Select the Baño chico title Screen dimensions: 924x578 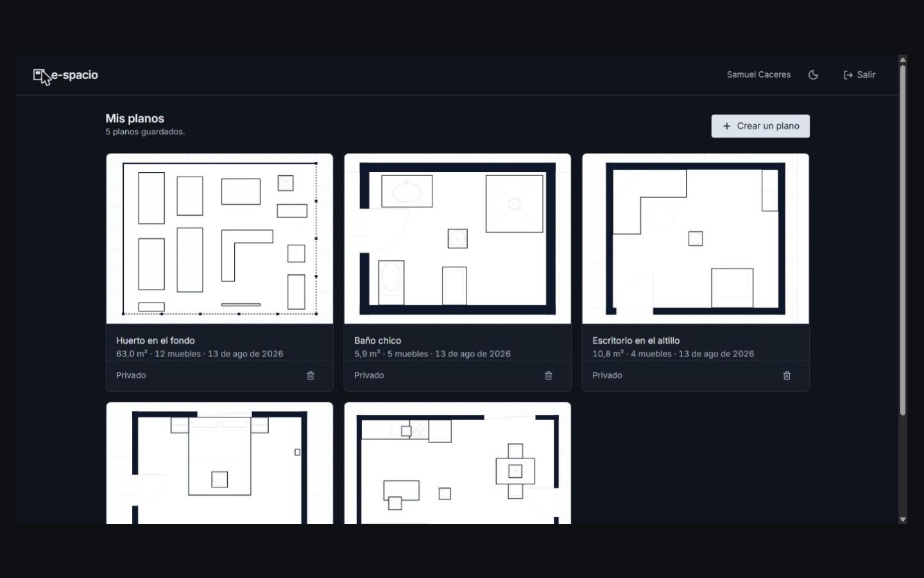[x=377, y=340]
